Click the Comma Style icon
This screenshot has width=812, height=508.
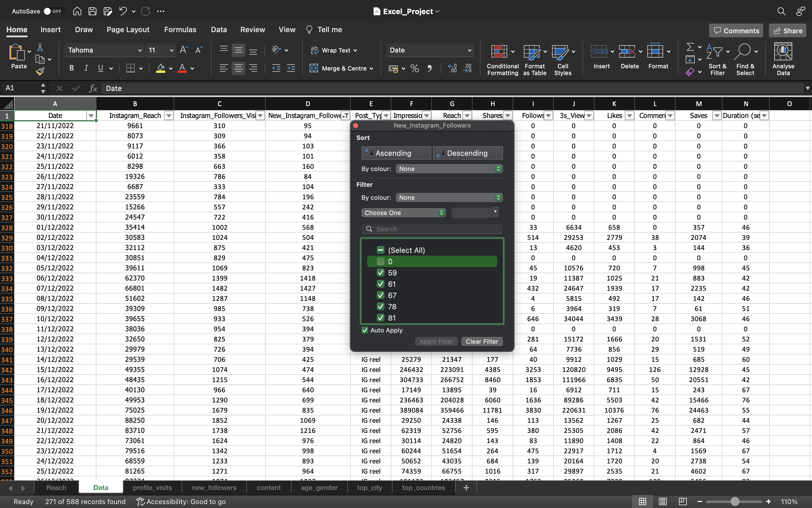[429, 69]
